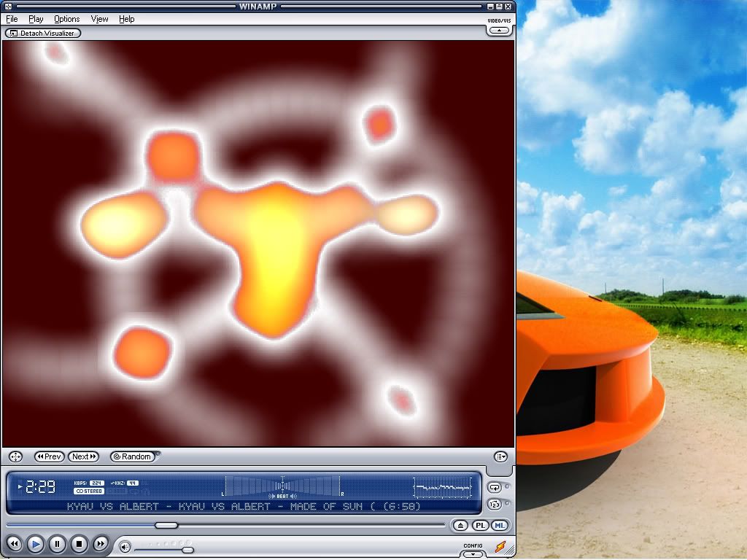This screenshot has height=560, width=747.
Task: Click the visualizer display area
Action: (258, 244)
